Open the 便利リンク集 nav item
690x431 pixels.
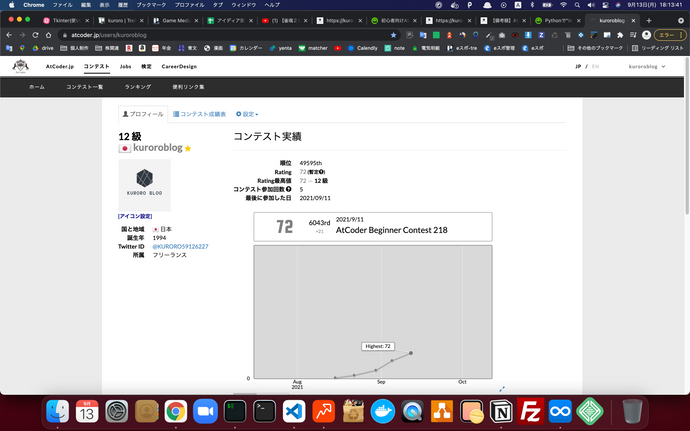pos(188,87)
